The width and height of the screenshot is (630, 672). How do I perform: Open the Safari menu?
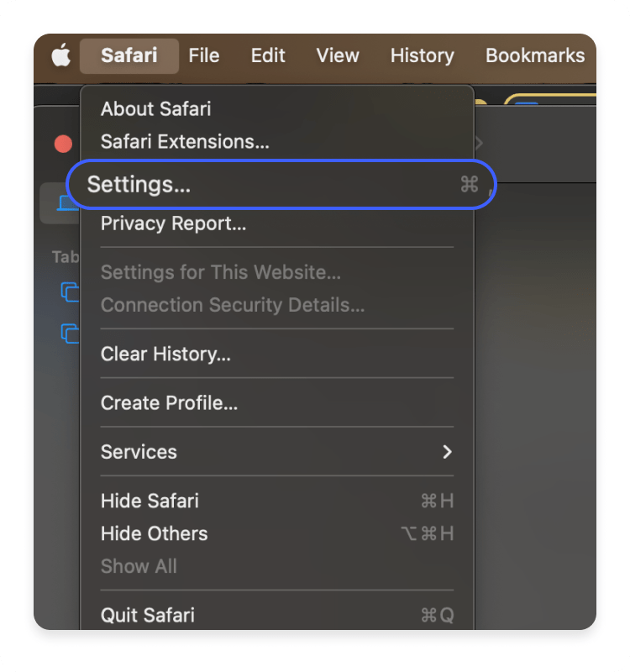pos(129,55)
